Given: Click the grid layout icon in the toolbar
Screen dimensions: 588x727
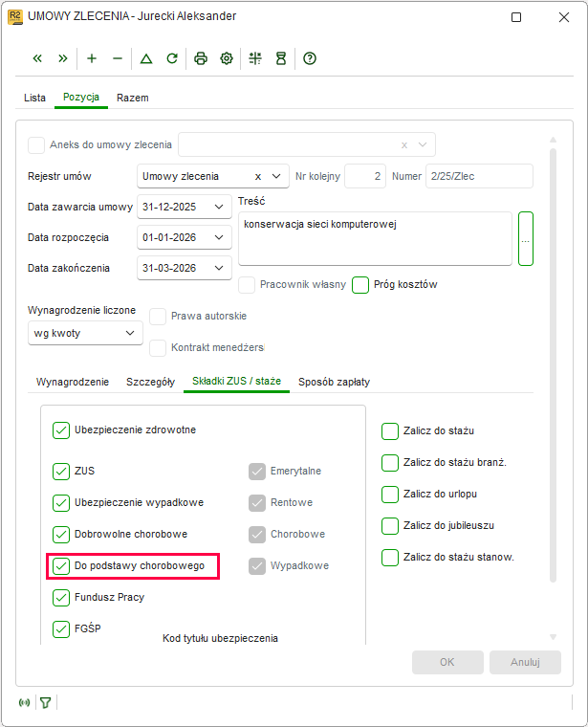Looking at the screenshot, I should coord(255,58).
